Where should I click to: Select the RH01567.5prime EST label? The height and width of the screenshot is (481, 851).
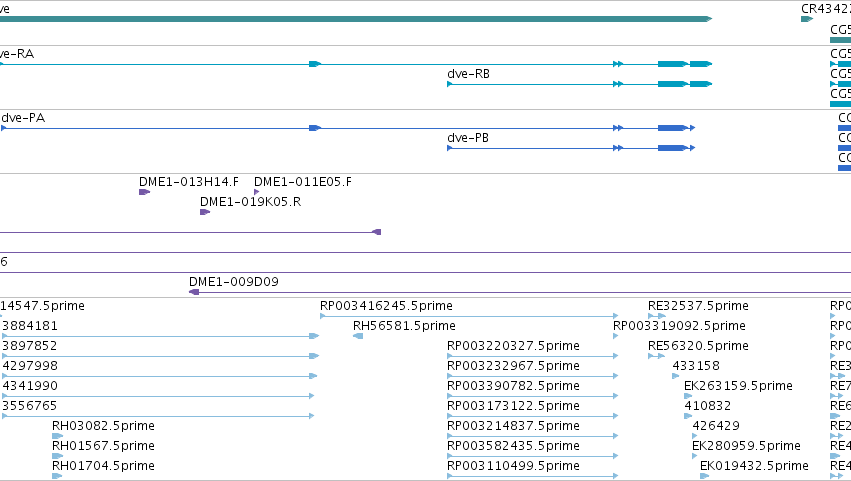103,446
